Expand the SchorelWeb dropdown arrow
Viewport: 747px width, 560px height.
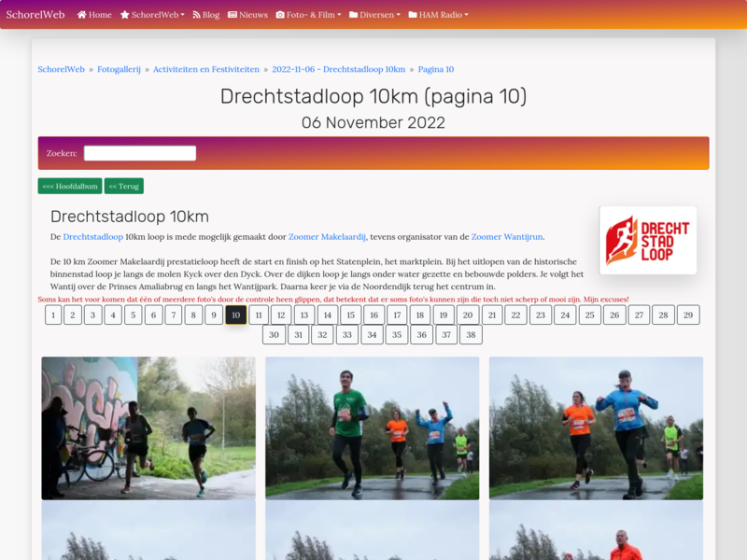[182, 15]
